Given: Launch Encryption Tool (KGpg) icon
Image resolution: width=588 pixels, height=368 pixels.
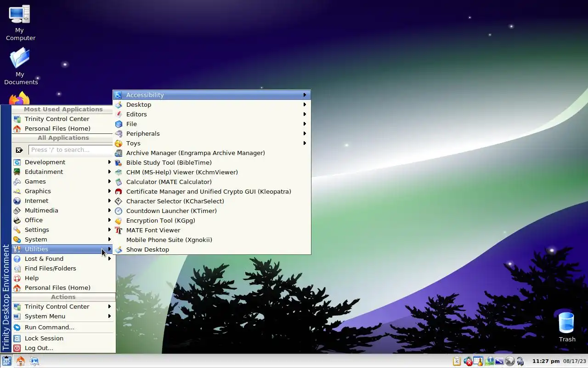Looking at the screenshot, I should 119,220.
